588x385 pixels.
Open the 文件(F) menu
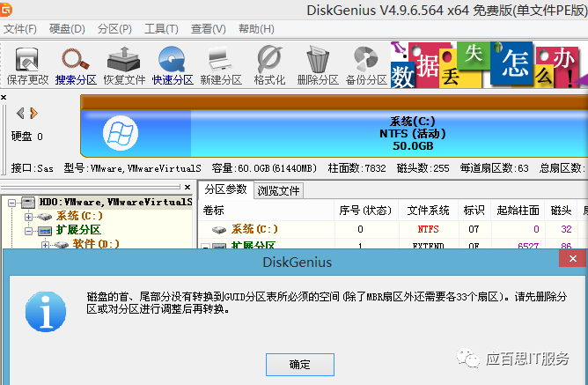20,29
